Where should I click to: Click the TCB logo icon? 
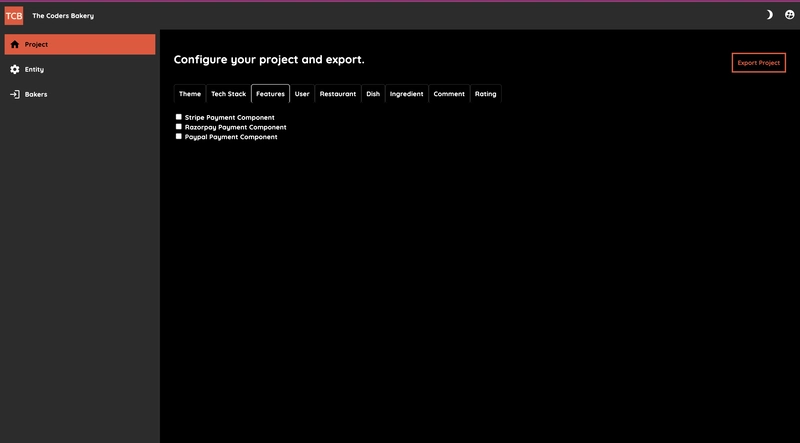pos(14,16)
